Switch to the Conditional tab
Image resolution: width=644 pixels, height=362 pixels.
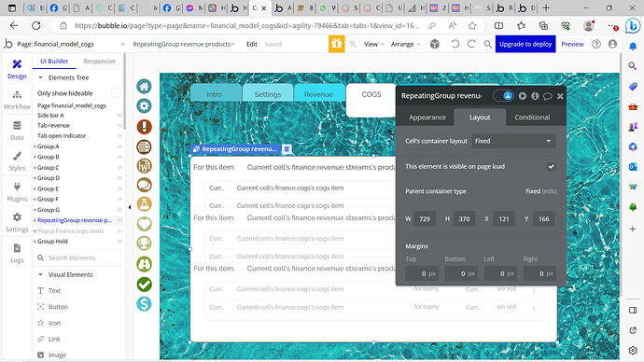coord(532,117)
